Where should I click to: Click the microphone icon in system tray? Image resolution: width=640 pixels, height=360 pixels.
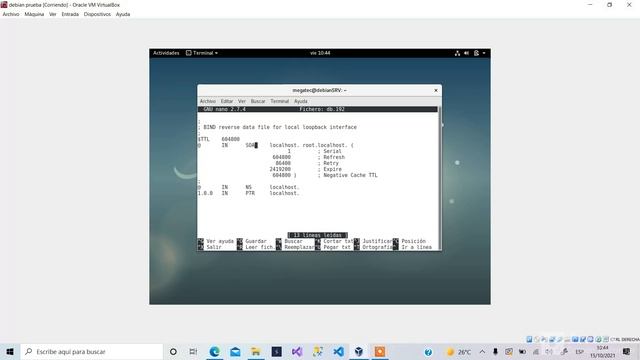[495, 352]
